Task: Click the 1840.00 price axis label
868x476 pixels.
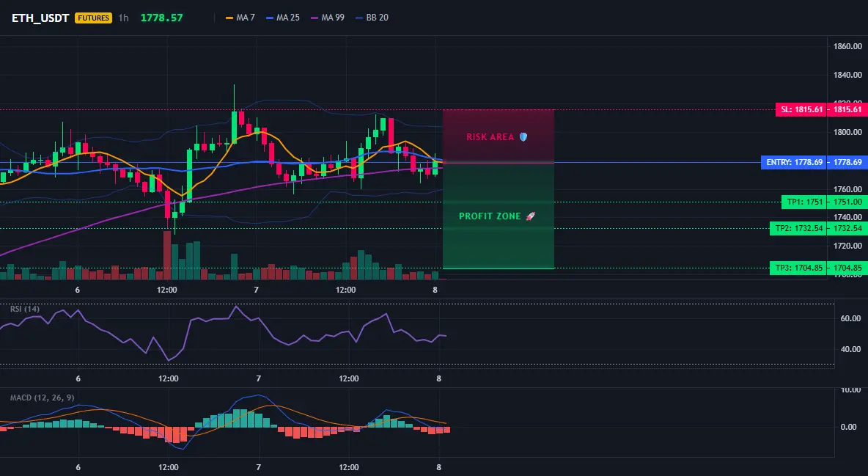Action: click(847, 75)
